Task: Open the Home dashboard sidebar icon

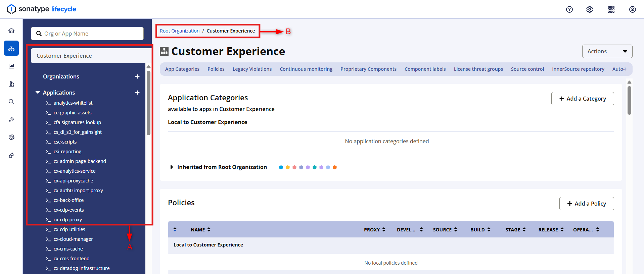Action: tap(11, 31)
